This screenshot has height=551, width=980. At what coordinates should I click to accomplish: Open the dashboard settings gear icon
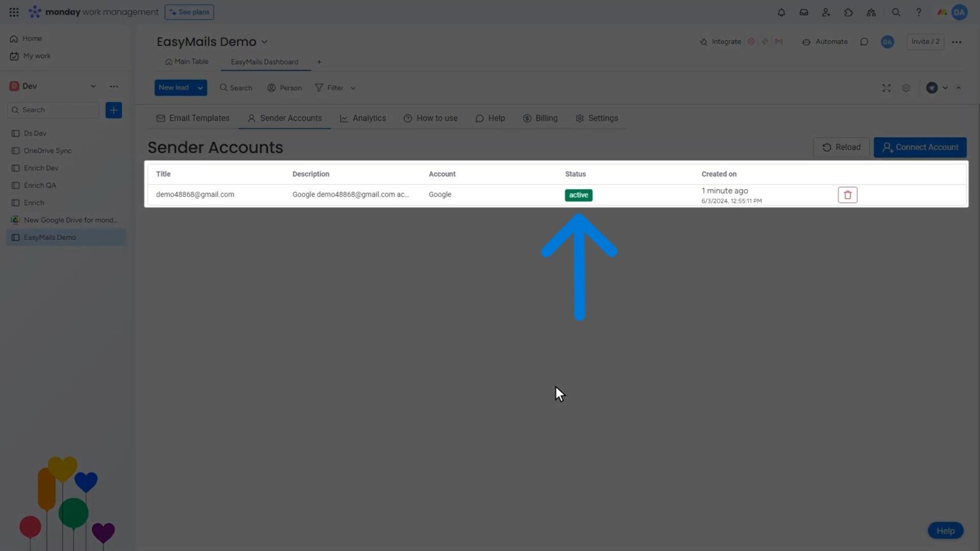906,88
